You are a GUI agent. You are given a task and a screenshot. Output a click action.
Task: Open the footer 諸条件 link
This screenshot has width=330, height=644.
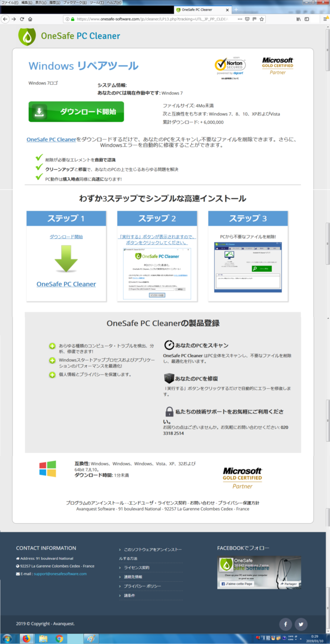click(129, 596)
